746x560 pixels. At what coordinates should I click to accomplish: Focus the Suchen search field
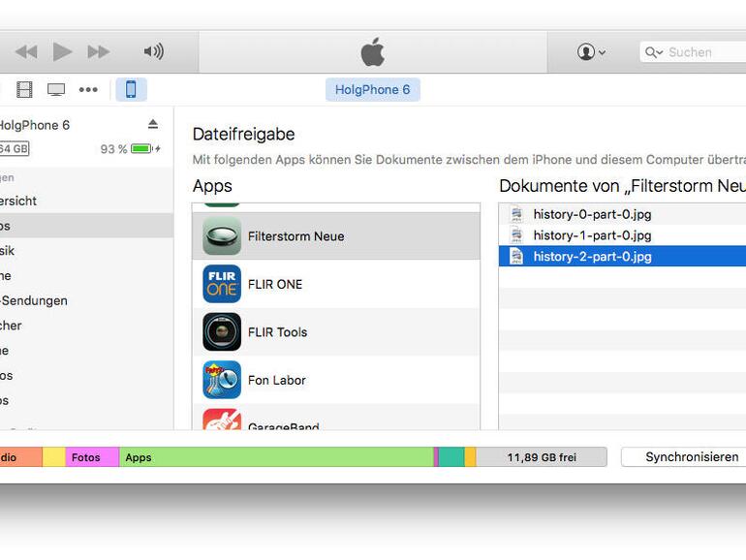pos(693,52)
